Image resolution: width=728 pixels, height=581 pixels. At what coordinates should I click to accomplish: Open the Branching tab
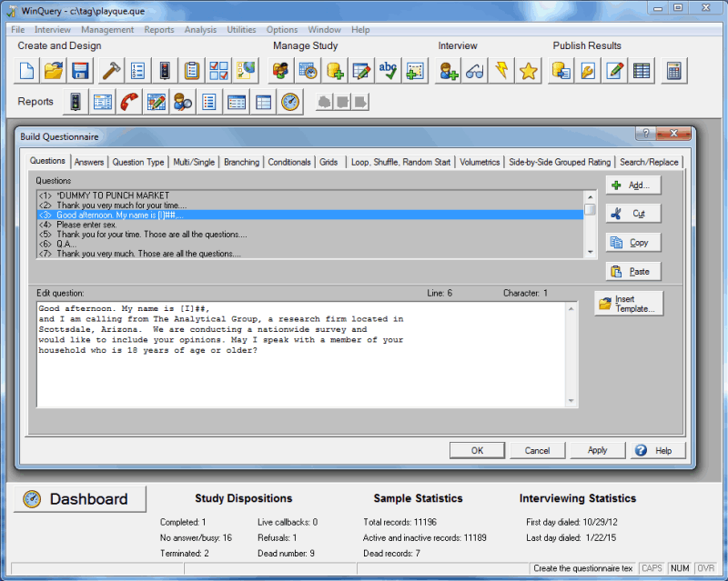pos(241,162)
